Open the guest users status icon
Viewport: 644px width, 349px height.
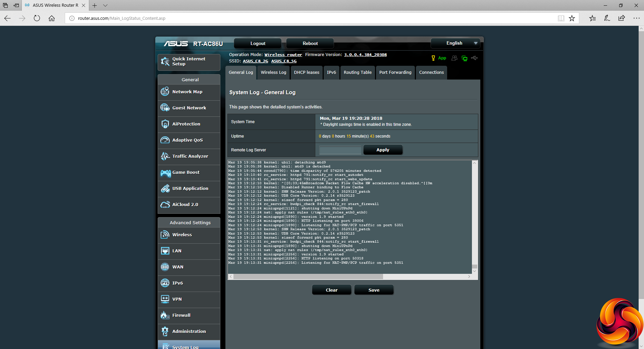454,58
